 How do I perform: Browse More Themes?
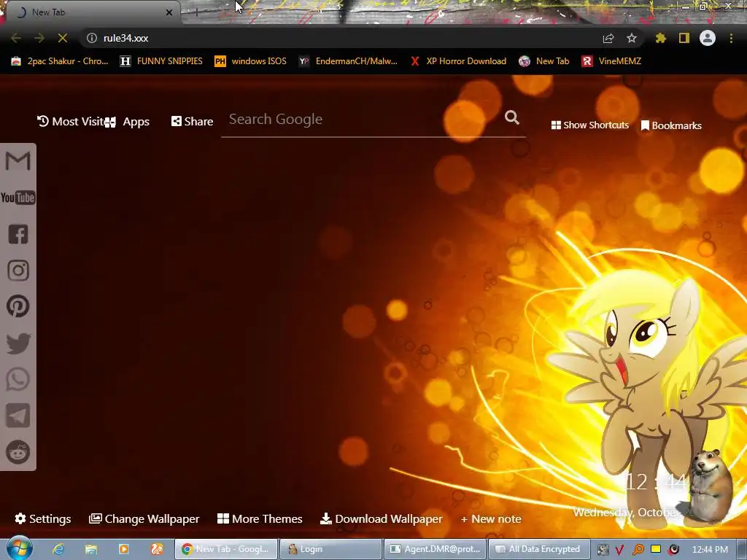coord(260,518)
